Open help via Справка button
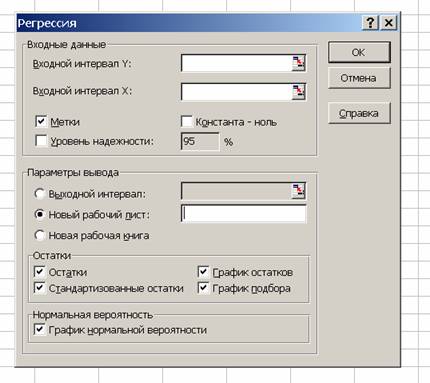The image size is (430, 383). (359, 113)
